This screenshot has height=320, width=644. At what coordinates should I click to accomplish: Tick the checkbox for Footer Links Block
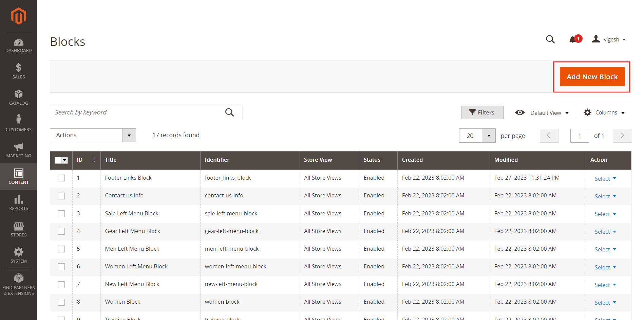tap(61, 178)
